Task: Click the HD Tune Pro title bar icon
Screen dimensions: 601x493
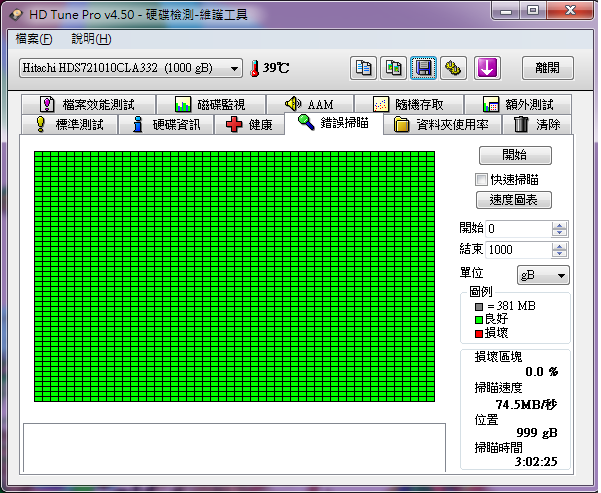Action: pyautogui.click(x=16, y=15)
